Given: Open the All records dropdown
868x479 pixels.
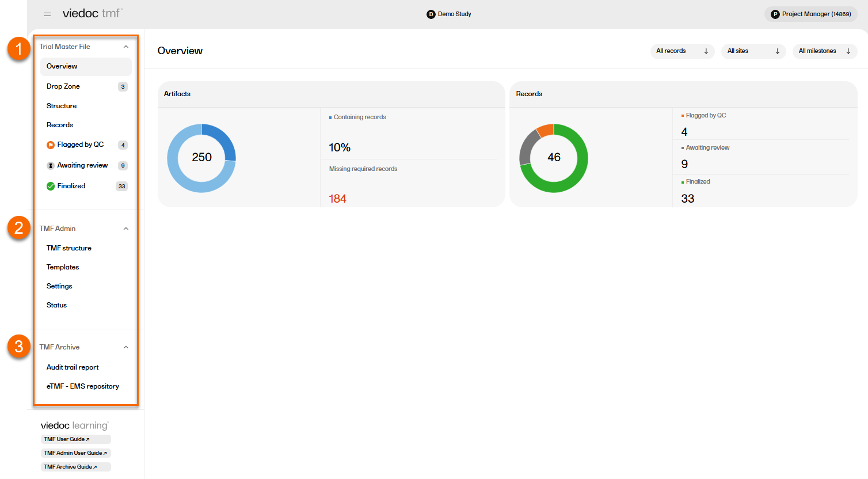Looking at the screenshot, I should coord(682,51).
